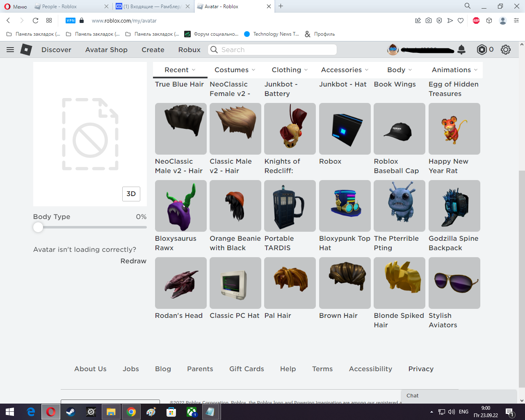The width and height of the screenshot is (525, 420).
Task: Launch Steam from the taskbar
Action: tap(71, 412)
